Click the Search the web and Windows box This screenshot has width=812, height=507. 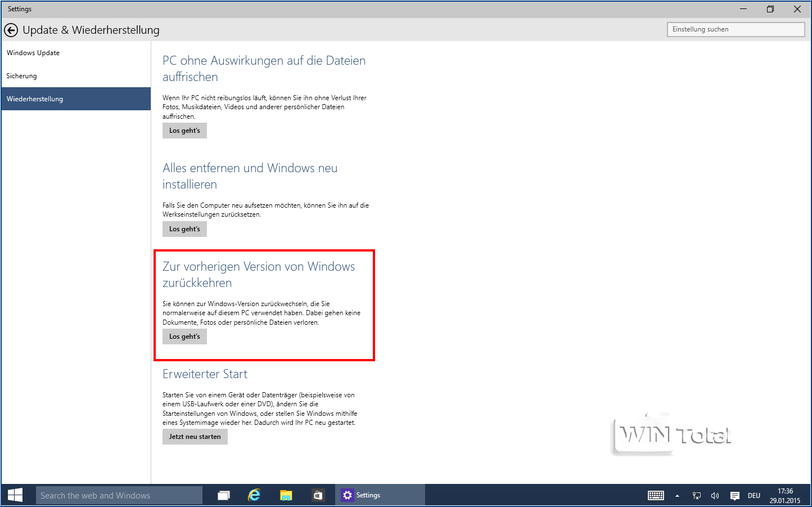click(x=119, y=495)
